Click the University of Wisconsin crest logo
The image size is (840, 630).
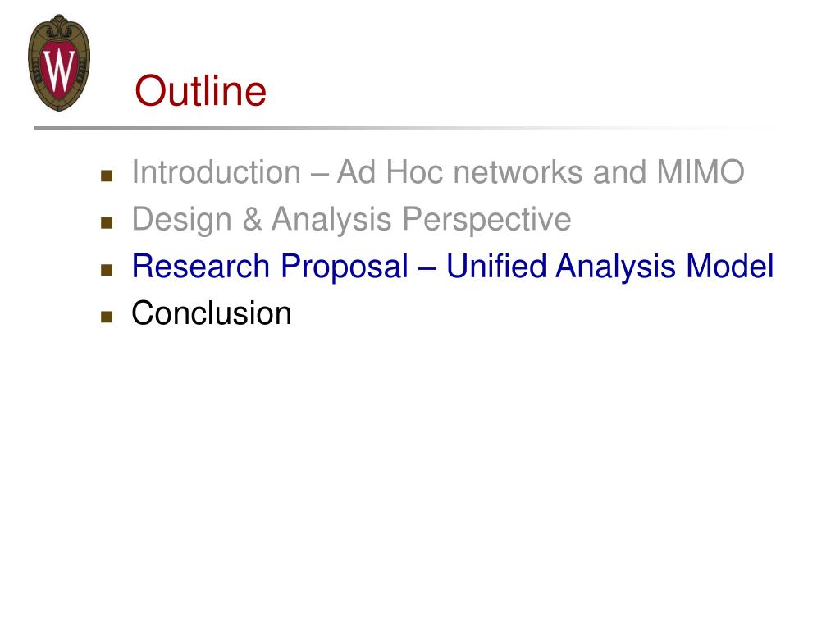pos(59,62)
